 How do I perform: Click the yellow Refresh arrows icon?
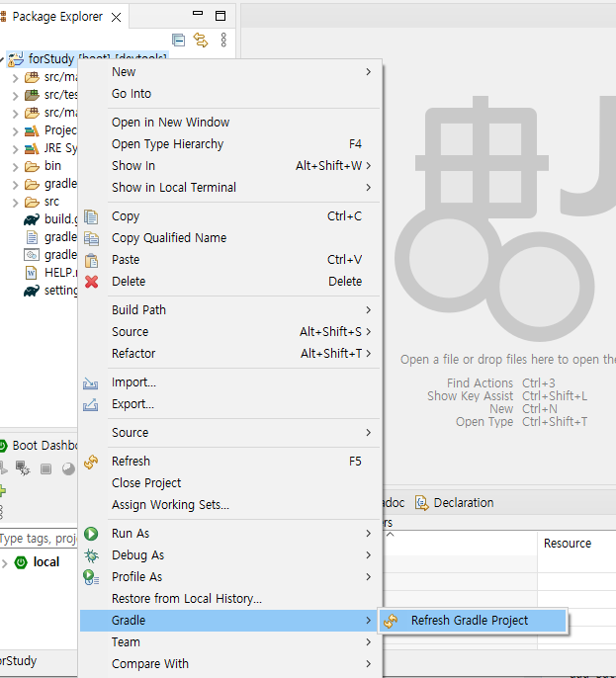pyautogui.click(x=91, y=462)
